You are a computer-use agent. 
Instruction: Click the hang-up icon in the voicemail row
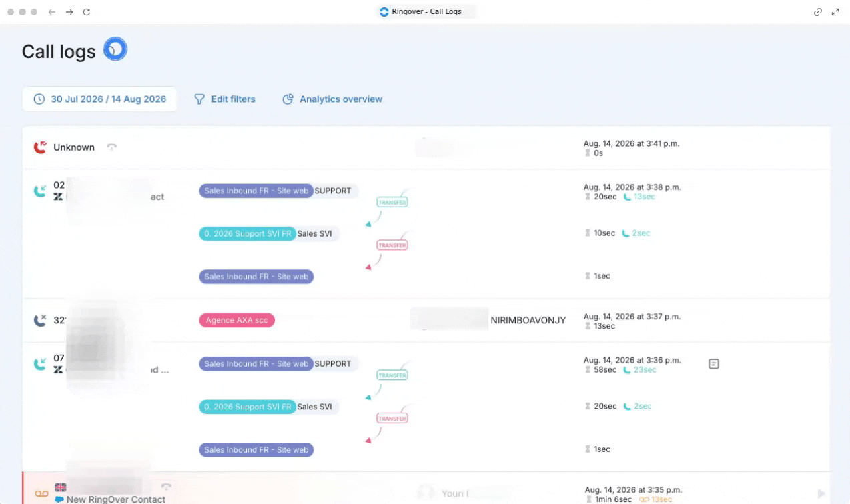[167, 487]
